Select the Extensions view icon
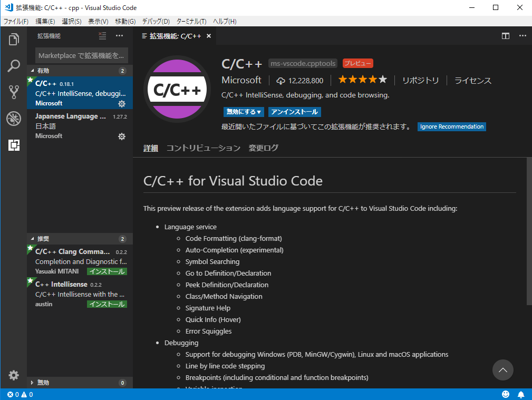This screenshot has height=400, width=532. click(x=14, y=145)
